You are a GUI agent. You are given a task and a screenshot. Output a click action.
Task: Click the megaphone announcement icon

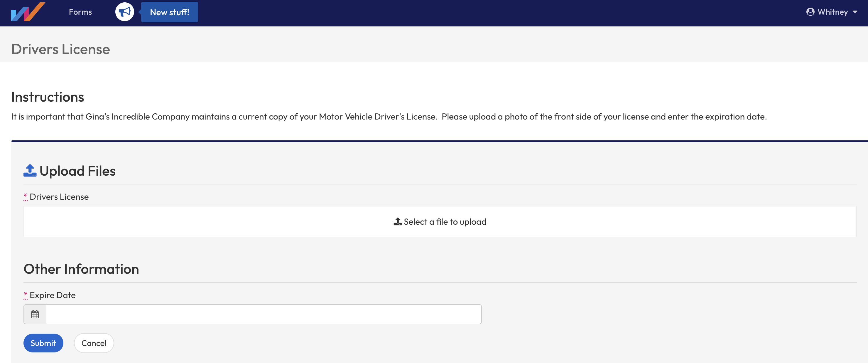[124, 12]
